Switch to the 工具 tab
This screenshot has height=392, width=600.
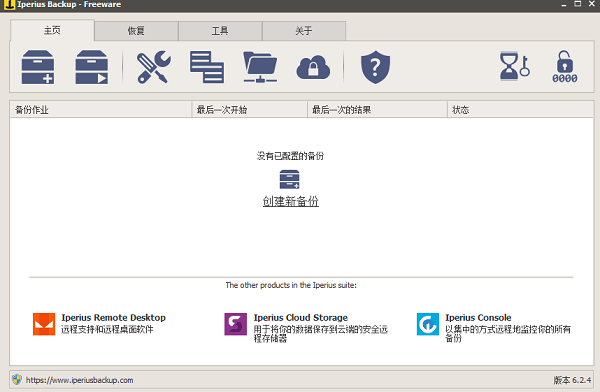(220, 31)
